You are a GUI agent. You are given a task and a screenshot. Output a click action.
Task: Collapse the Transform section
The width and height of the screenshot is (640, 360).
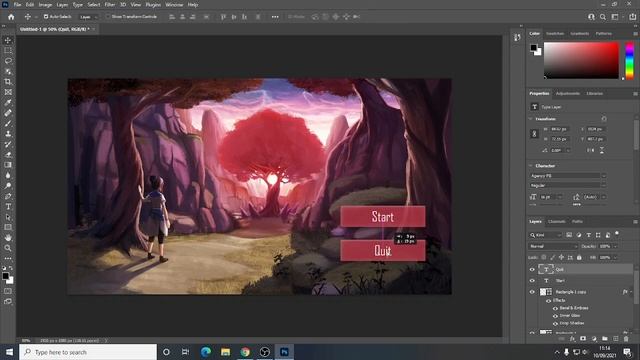(x=531, y=119)
